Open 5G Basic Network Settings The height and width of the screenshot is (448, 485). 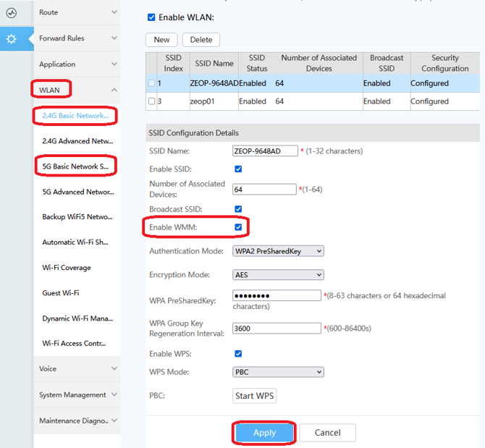75,166
